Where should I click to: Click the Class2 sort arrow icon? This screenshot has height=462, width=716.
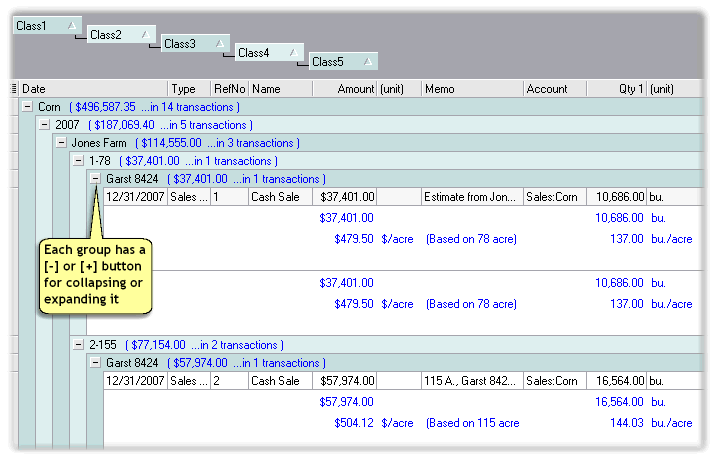tap(146, 35)
